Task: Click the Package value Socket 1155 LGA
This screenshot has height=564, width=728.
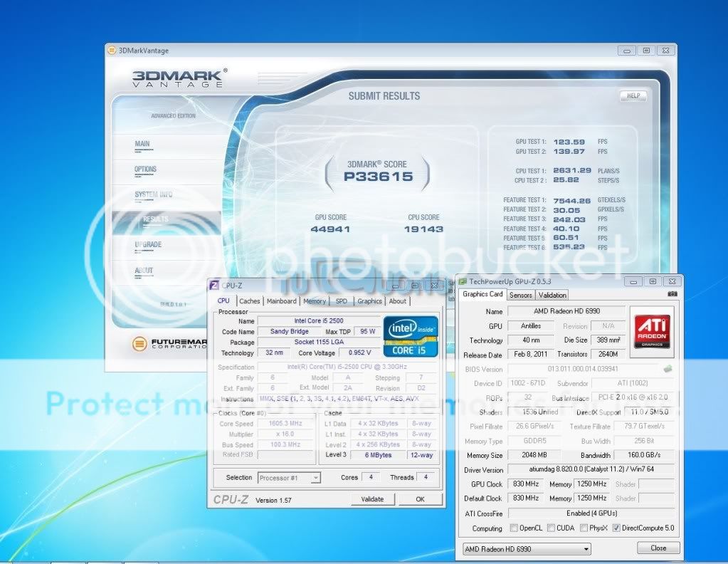Action: tap(319, 342)
